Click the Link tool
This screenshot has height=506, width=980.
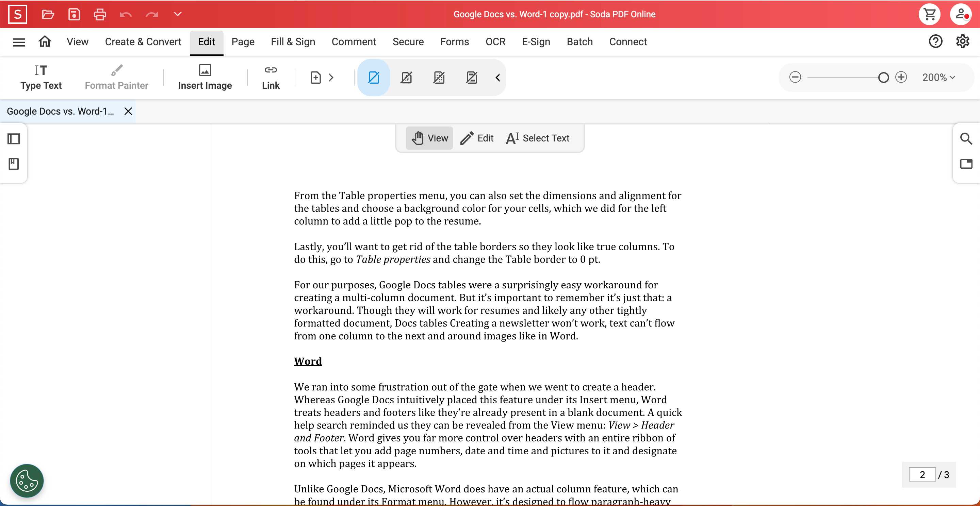(x=271, y=78)
